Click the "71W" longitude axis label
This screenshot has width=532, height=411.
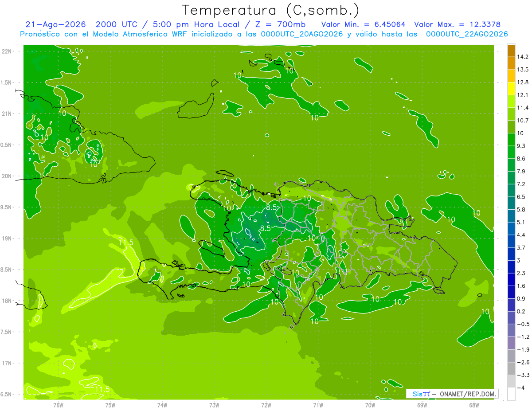tap(318, 405)
